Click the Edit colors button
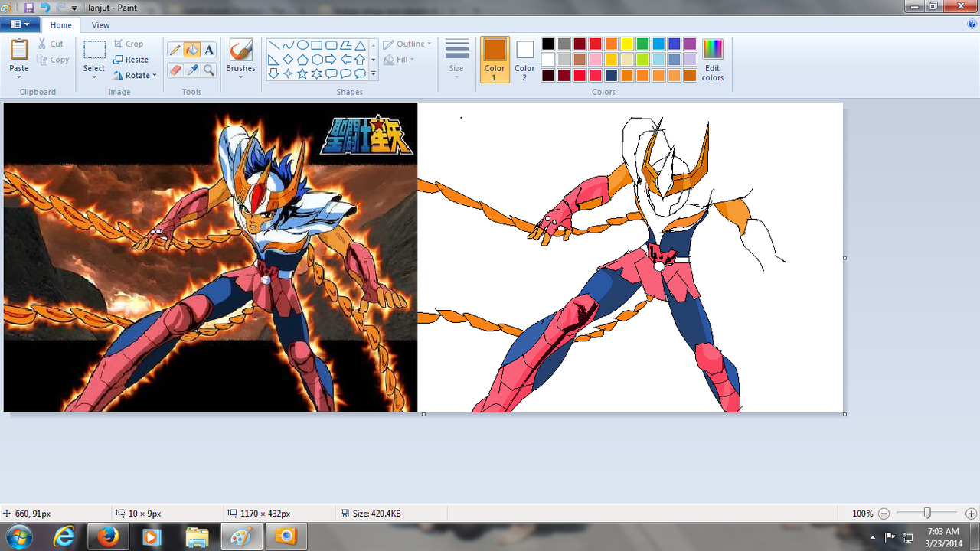The width and height of the screenshot is (980, 551). pyautogui.click(x=713, y=60)
